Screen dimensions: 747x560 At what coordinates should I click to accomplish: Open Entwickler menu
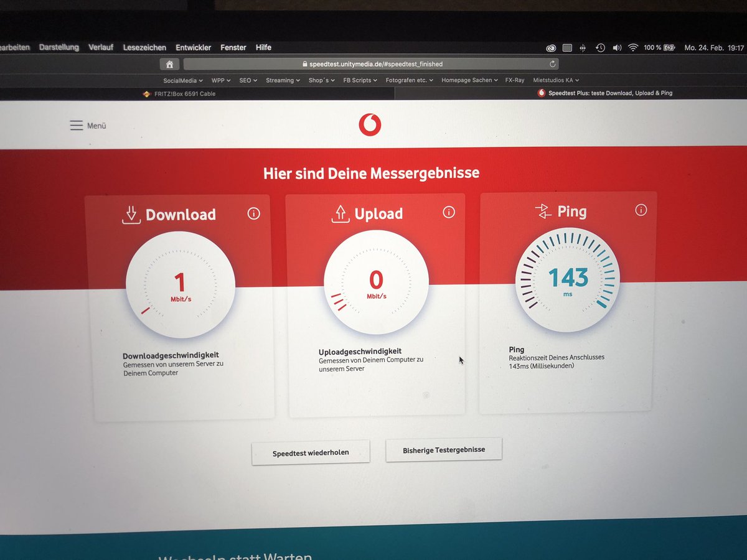194,47
